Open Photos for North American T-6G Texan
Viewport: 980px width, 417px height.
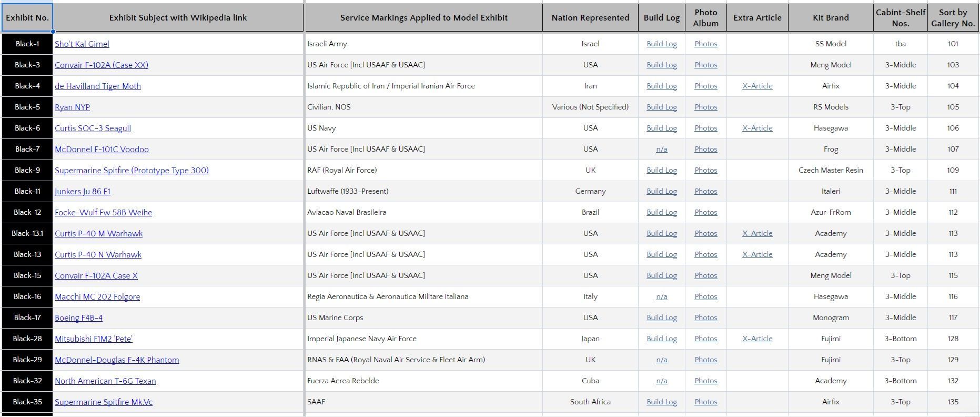(705, 381)
